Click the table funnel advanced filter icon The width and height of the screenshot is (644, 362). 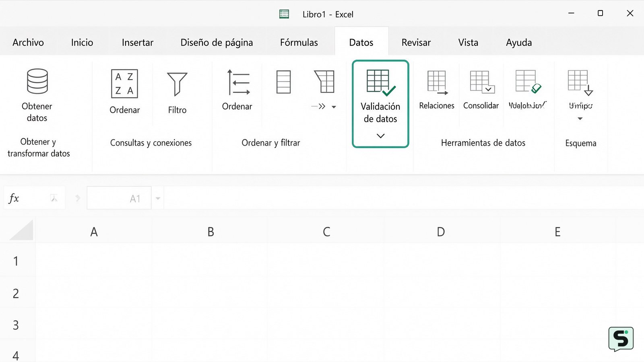point(324,82)
